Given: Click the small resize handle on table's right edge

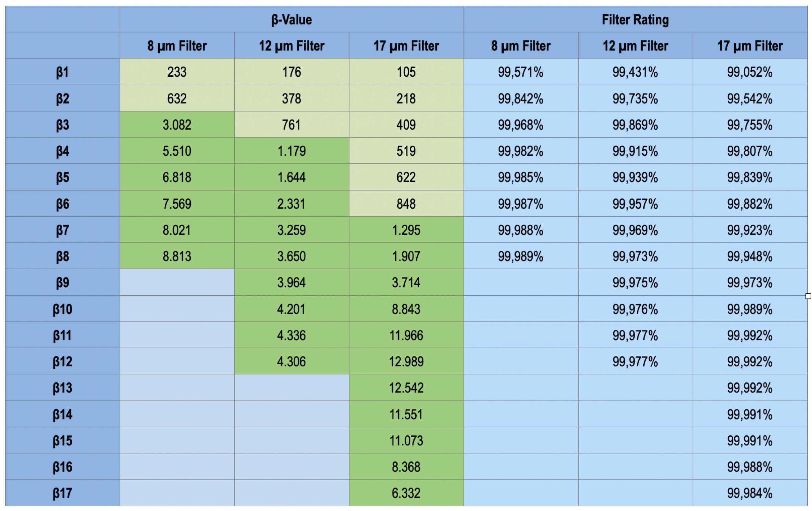Looking at the screenshot, I should tap(808, 296).
